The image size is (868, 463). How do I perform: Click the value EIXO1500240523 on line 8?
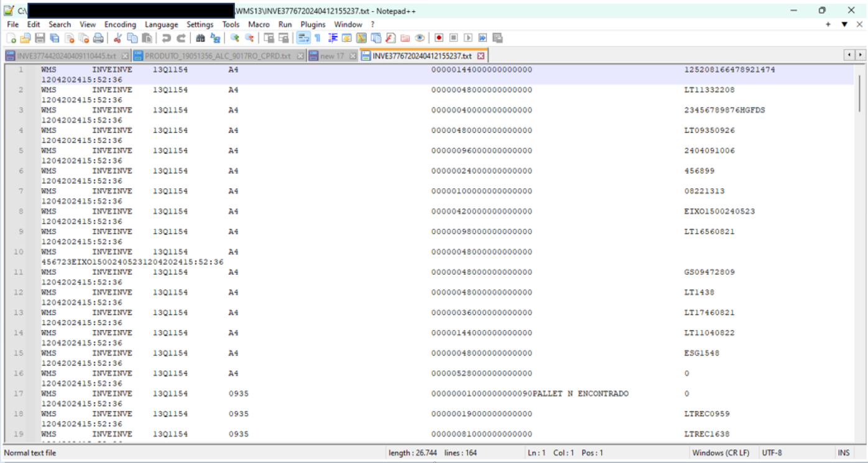tap(719, 211)
